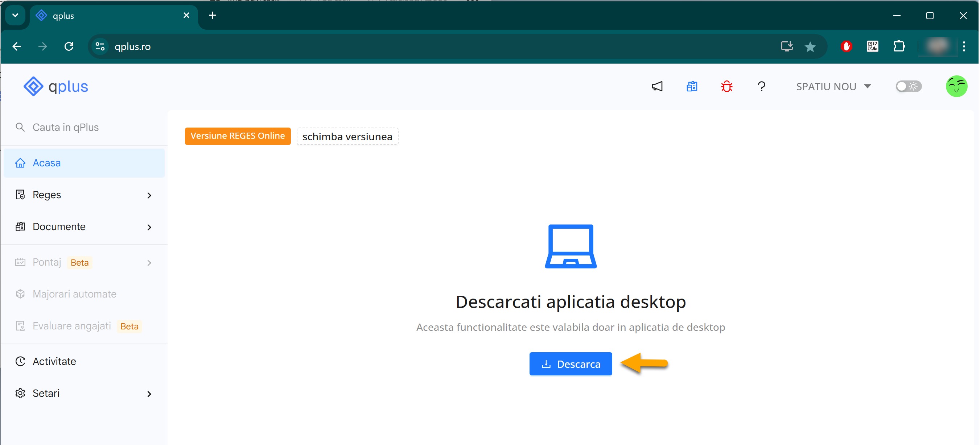Toggle the dark/light theme switch
Viewport: 980px width, 445px height.
909,87
